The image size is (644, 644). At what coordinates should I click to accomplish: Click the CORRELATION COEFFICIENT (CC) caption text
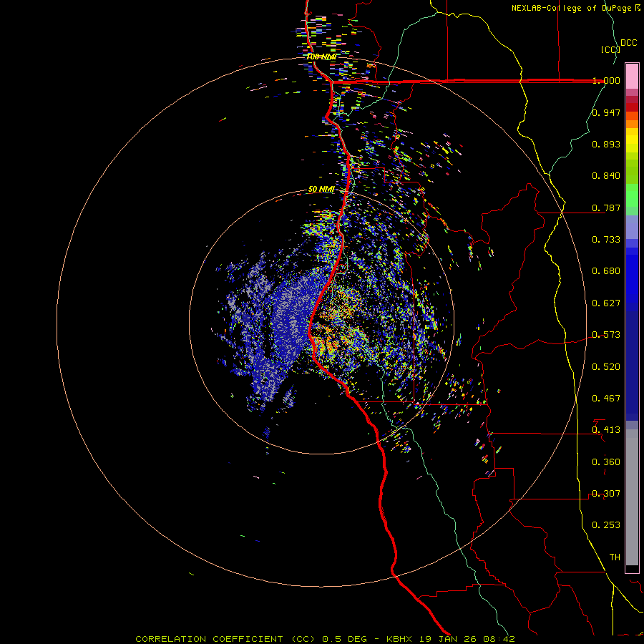225,639
